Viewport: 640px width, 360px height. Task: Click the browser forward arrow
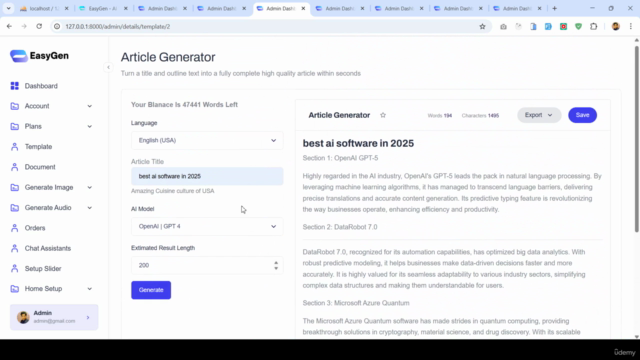pos(24,27)
